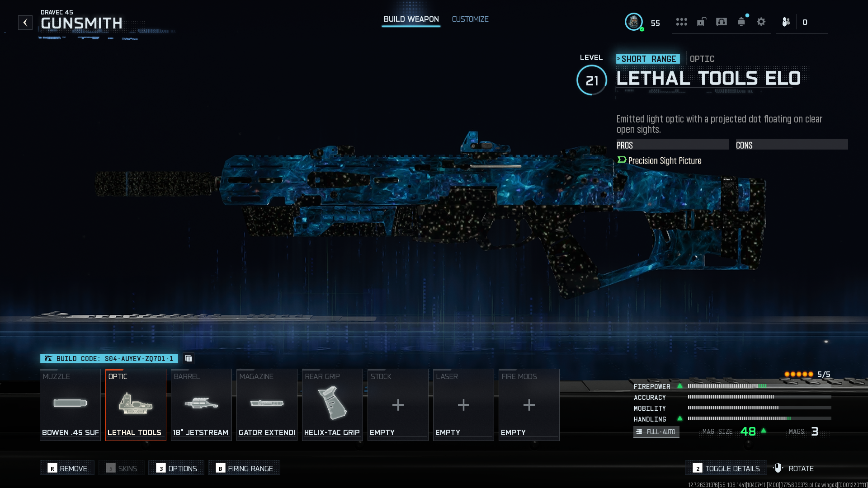Click the Accuracy stat bar
The image size is (868, 488).
coord(759,397)
